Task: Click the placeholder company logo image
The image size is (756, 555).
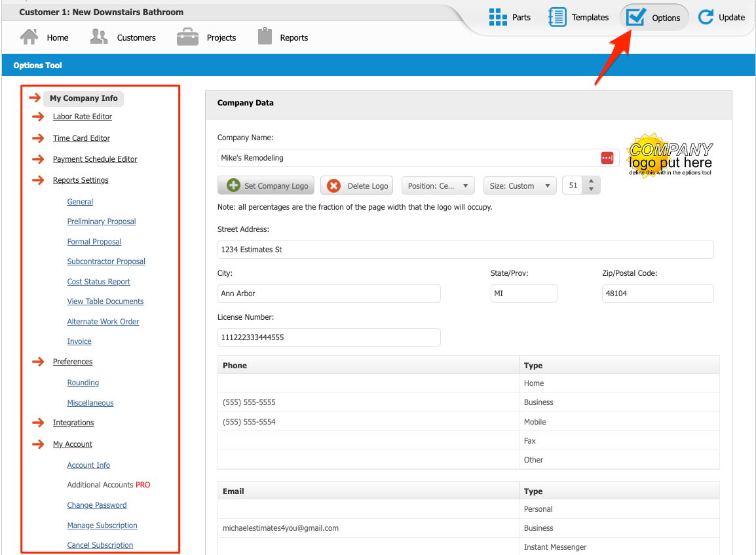Action: [x=670, y=155]
